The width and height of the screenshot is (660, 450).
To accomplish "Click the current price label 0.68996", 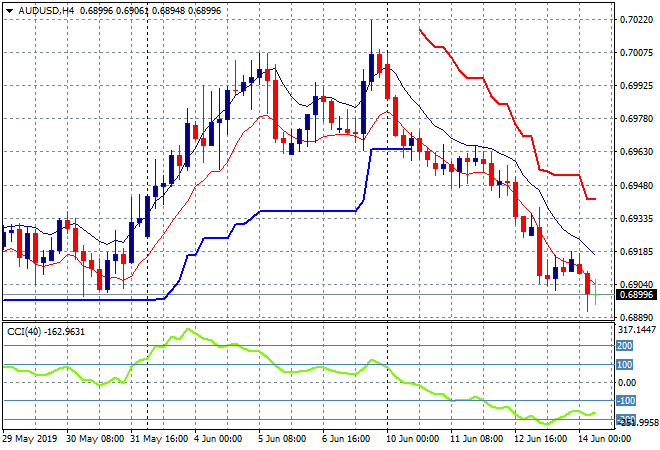I will (x=636, y=295).
